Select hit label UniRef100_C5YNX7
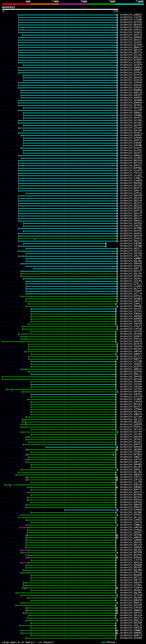The image size is (146, 644). point(131,452)
